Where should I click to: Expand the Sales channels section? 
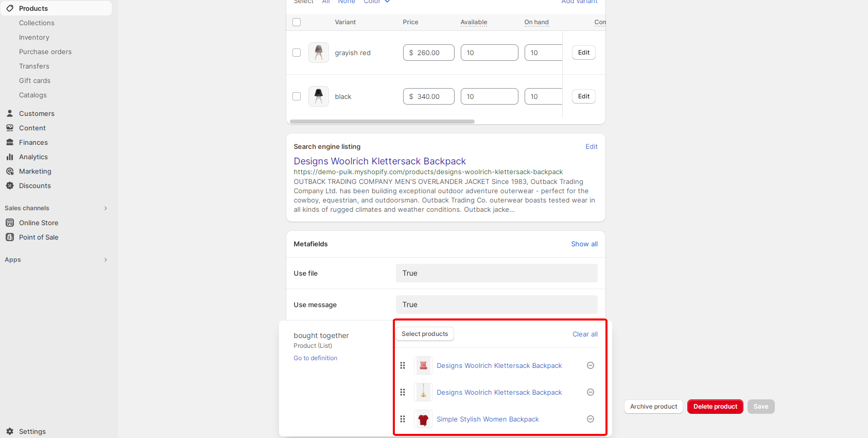pos(106,208)
